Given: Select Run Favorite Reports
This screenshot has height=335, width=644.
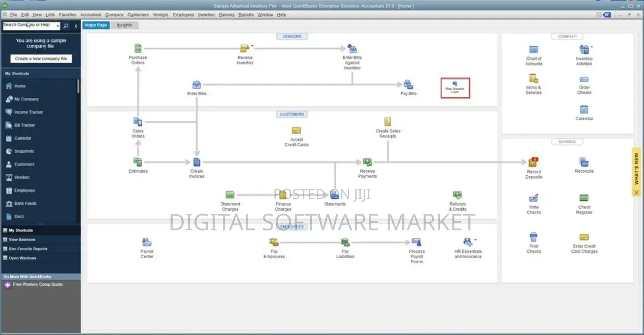Looking at the screenshot, I should tap(28, 249).
